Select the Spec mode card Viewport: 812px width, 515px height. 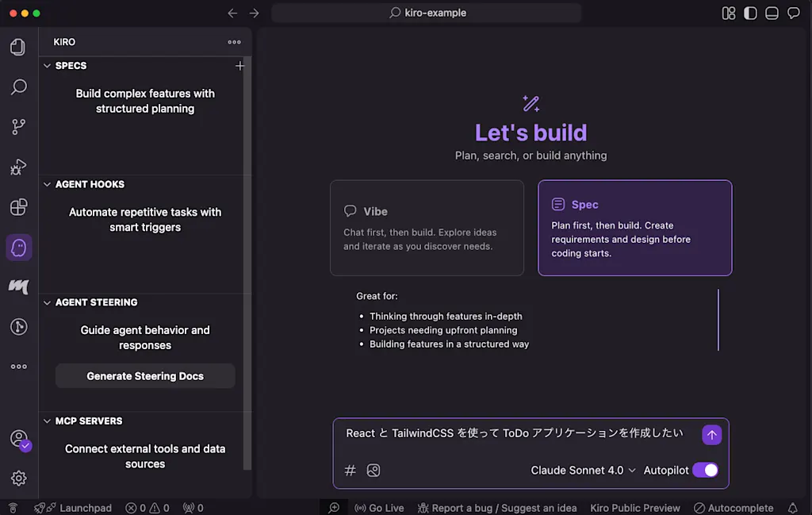pyautogui.click(x=635, y=228)
